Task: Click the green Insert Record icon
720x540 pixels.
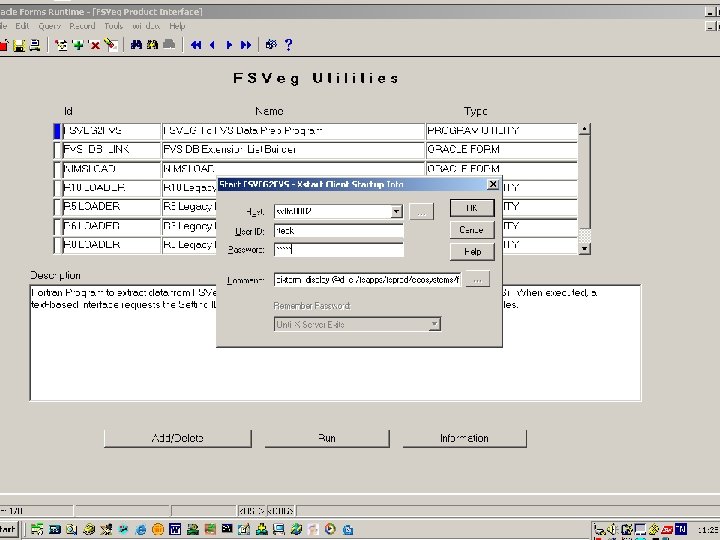Action: point(78,45)
